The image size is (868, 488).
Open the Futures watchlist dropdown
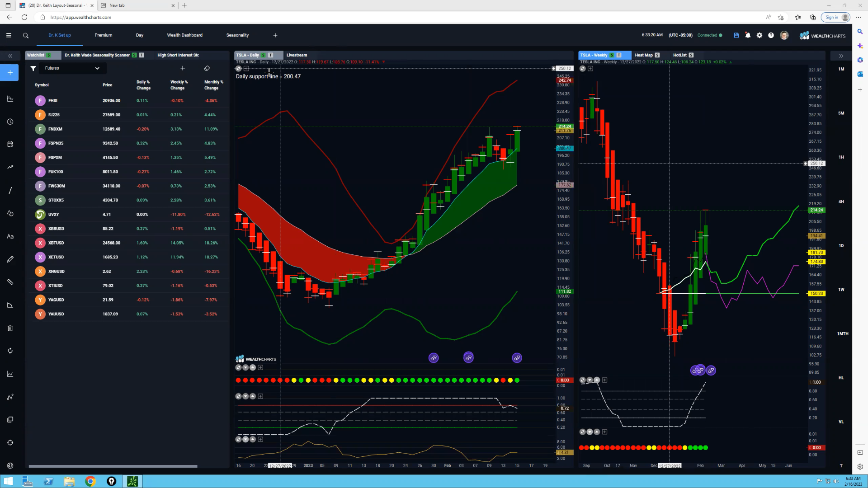tap(72, 68)
